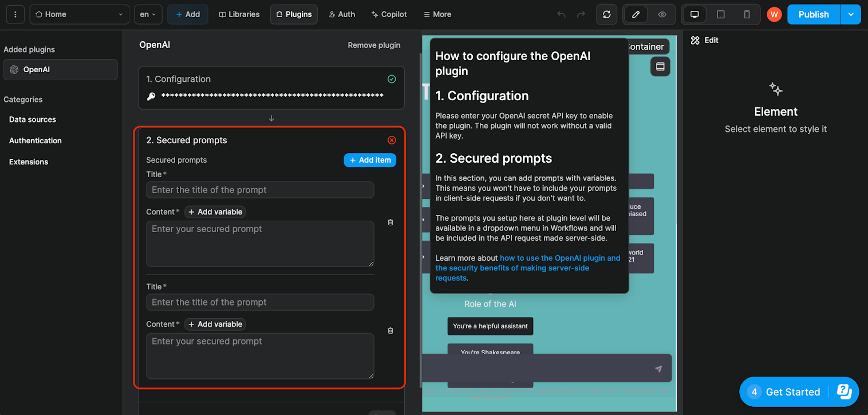Click Add item in Secured prompts

[x=370, y=160]
